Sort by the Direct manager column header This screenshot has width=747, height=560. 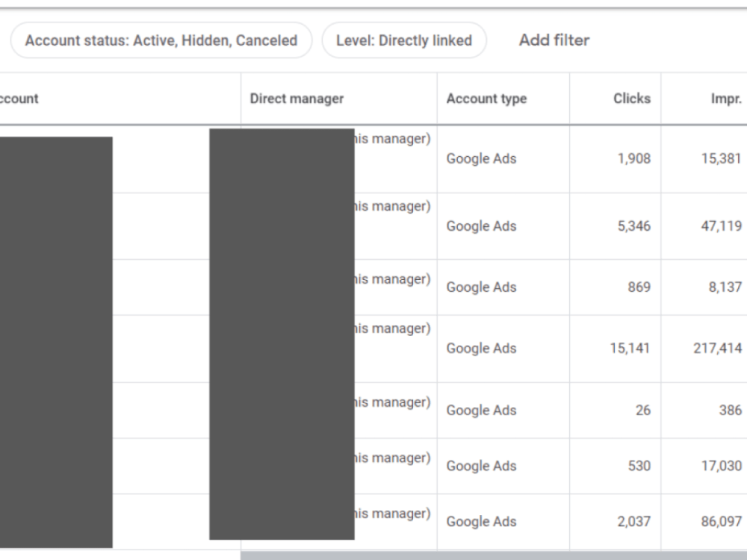(297, 99)
